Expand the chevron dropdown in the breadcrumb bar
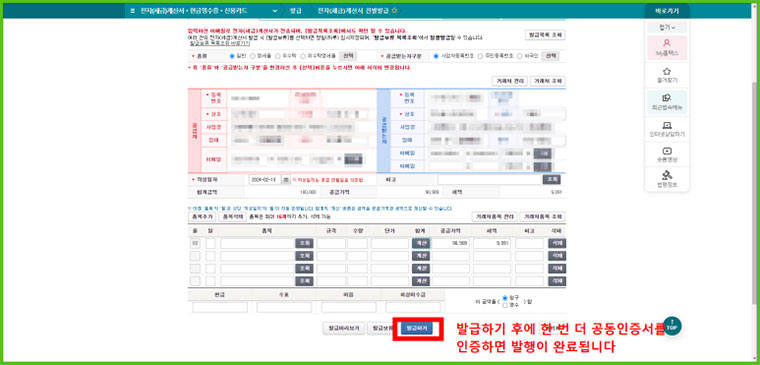 [x=275, y=11]
